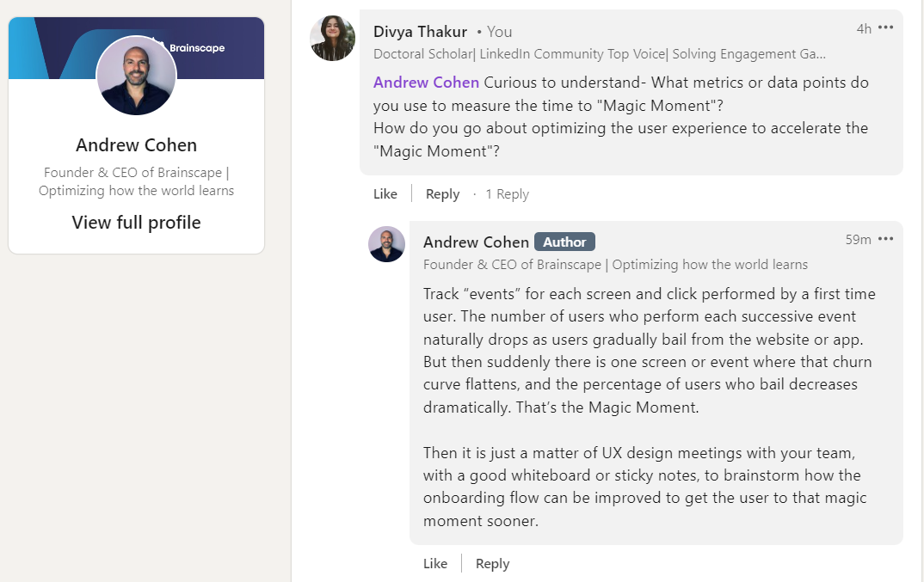This screenshot has width=924, height=582.
Task: Reply to Andrew Cohen's answer
Action: click(x=493, y=564)
